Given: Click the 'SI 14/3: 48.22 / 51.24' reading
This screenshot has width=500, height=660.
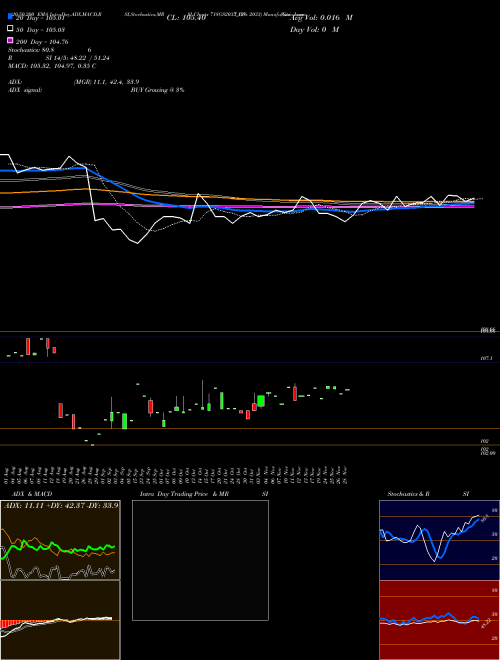Looking at the screenshot, I should (x=77, y=58).
